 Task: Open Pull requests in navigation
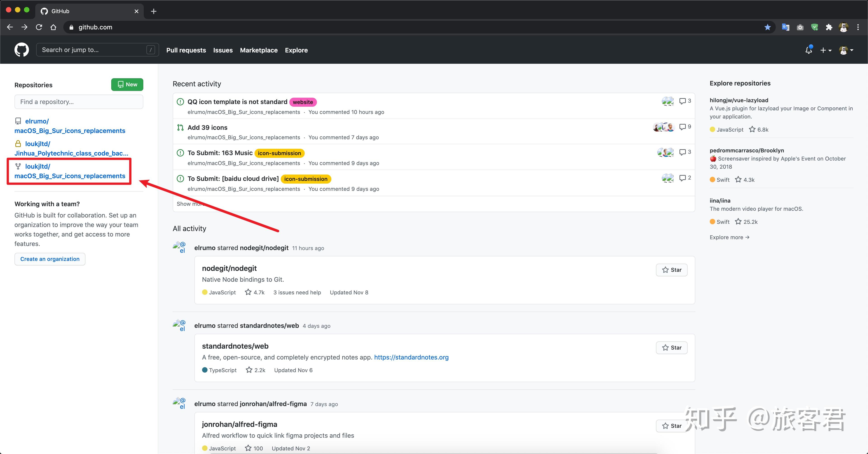coord(186,50)
